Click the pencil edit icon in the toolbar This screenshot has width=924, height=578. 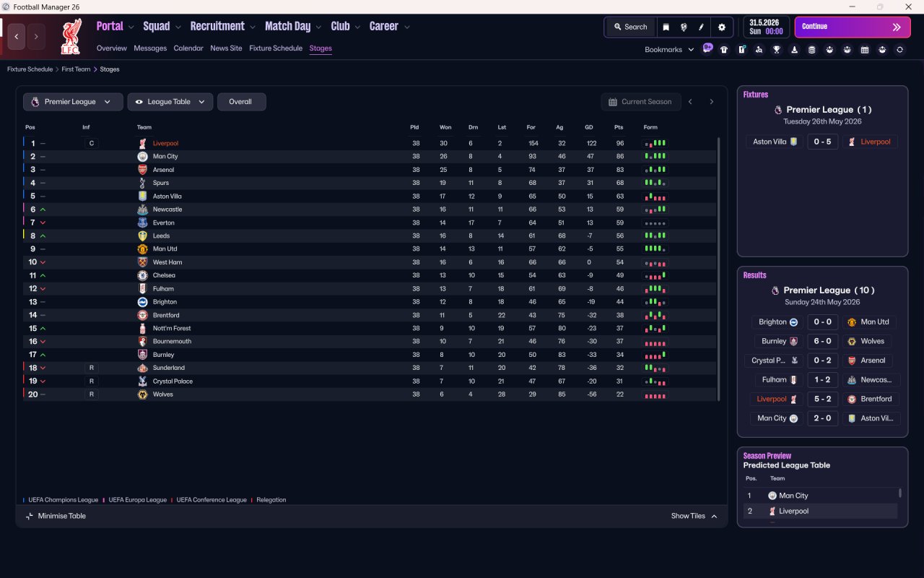tap(701, 27)
